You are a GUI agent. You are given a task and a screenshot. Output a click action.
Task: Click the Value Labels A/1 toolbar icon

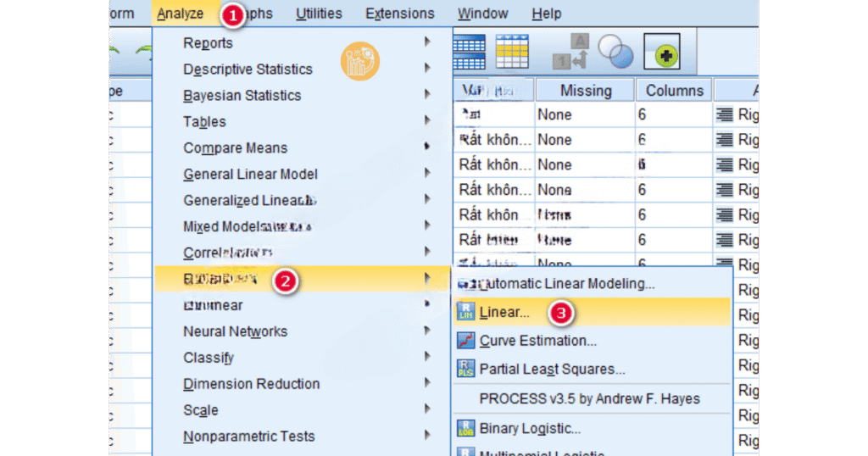coord(571,51)
